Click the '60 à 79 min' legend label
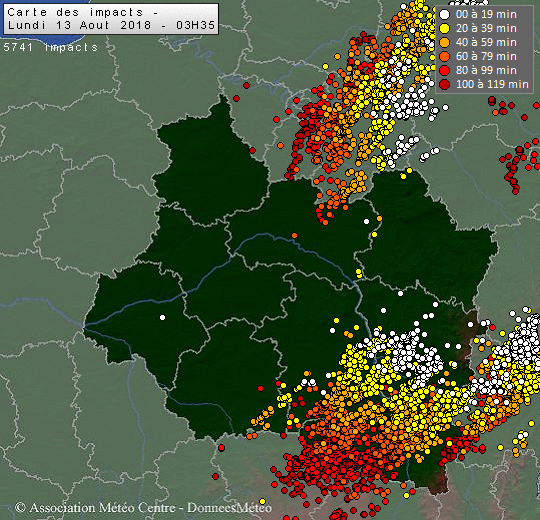The height and width of the screenshot is (520, 540). (486, 56)
